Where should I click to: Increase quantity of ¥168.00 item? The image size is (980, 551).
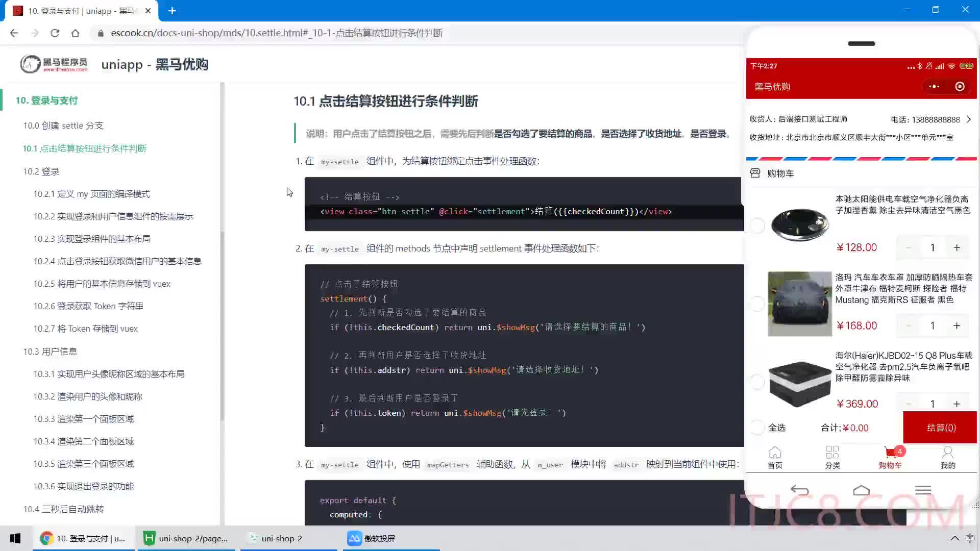tap(957, 325)
